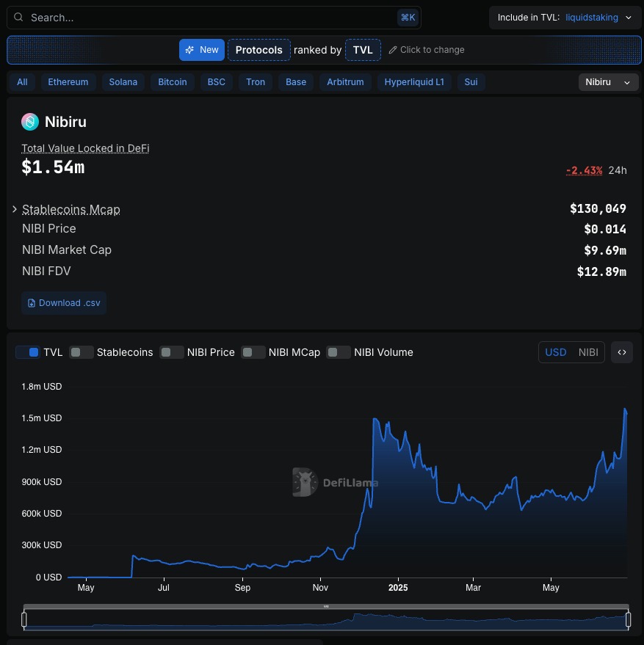Open the Protocols selector
This screenshot has height=645, width=644.
point(259,50)
